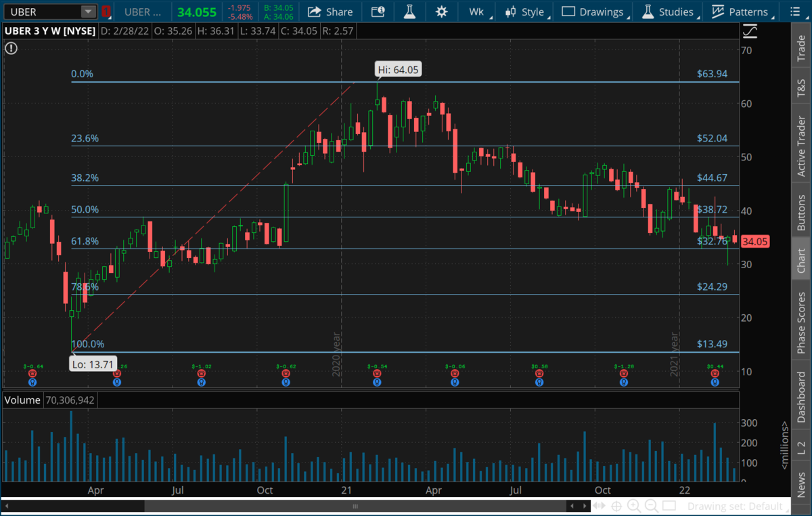Click the UBER 3 Y W [NYSE] chart title

pyautogui.click(x=49, y=30)
